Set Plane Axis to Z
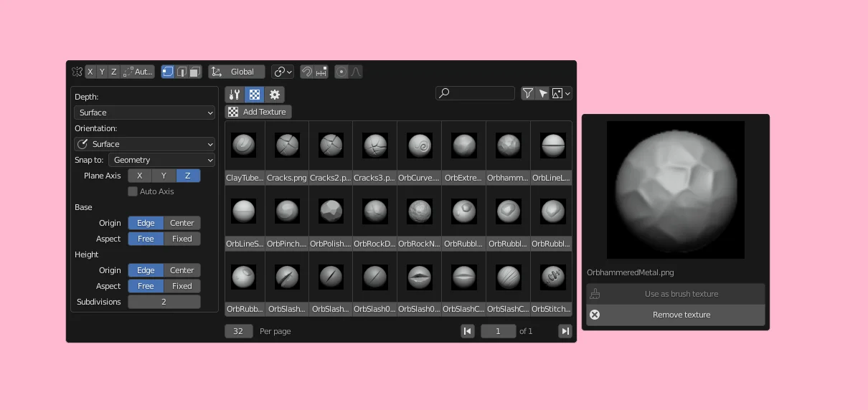This screenshot has width=868, height=410. [x=188, y=176]
